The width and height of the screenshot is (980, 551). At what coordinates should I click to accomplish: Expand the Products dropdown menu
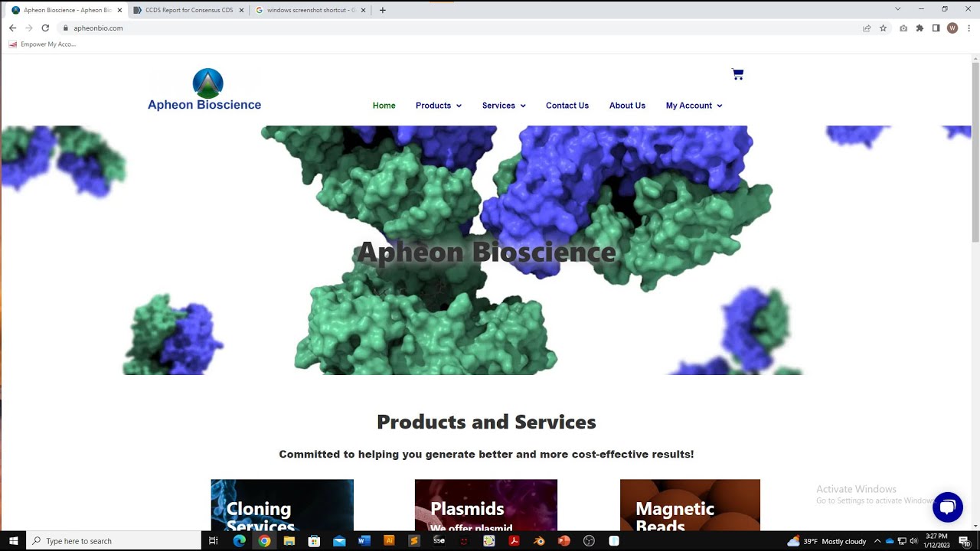pos(439,106)
